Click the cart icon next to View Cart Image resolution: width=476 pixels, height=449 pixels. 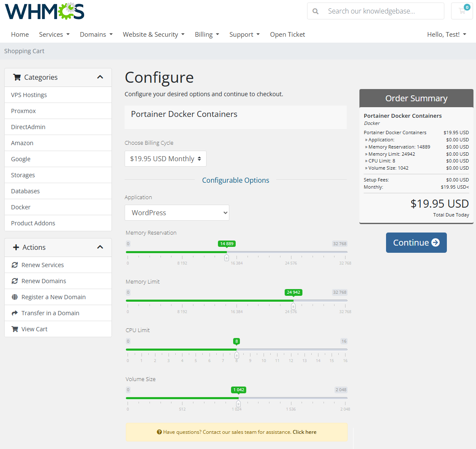(x=15, y=329)
